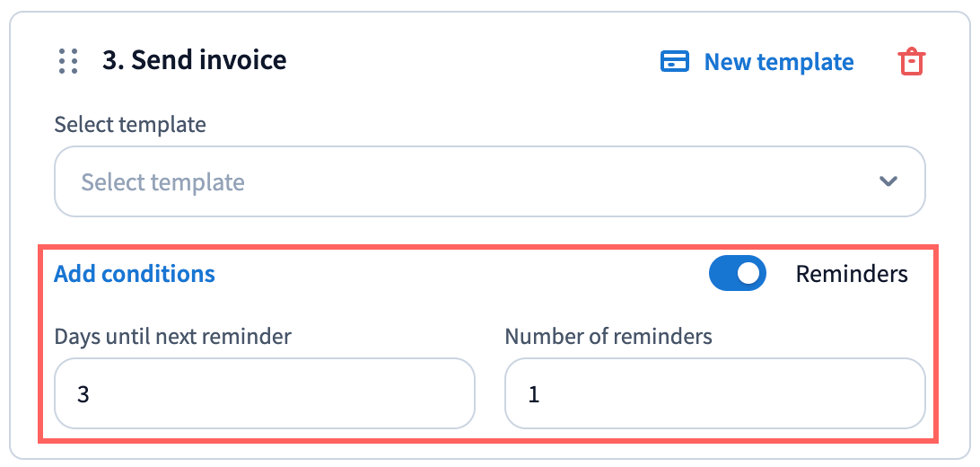Click the "Days until next reminder" label
Viewport: 980px width, 467px height.
pyautogui.click(x=173, y=337)
